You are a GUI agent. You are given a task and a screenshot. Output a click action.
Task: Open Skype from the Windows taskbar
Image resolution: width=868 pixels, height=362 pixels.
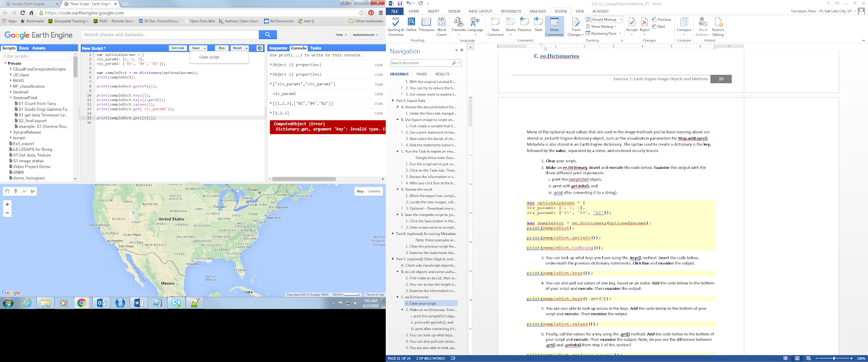coord(176,303)
